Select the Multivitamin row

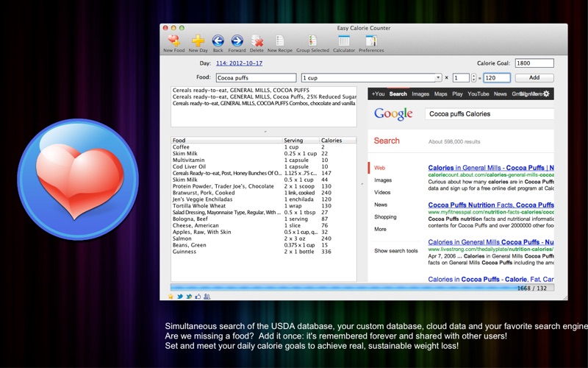tap(264, 160)
